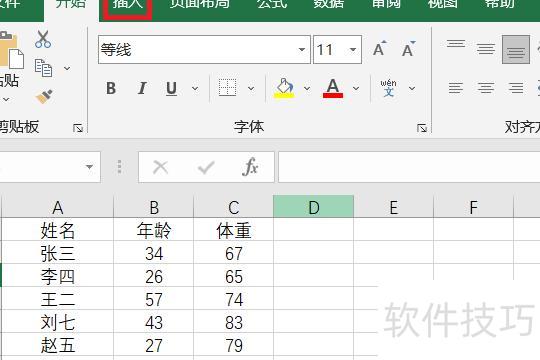
Task: Open Insert Function fx button
Action: 250,167
